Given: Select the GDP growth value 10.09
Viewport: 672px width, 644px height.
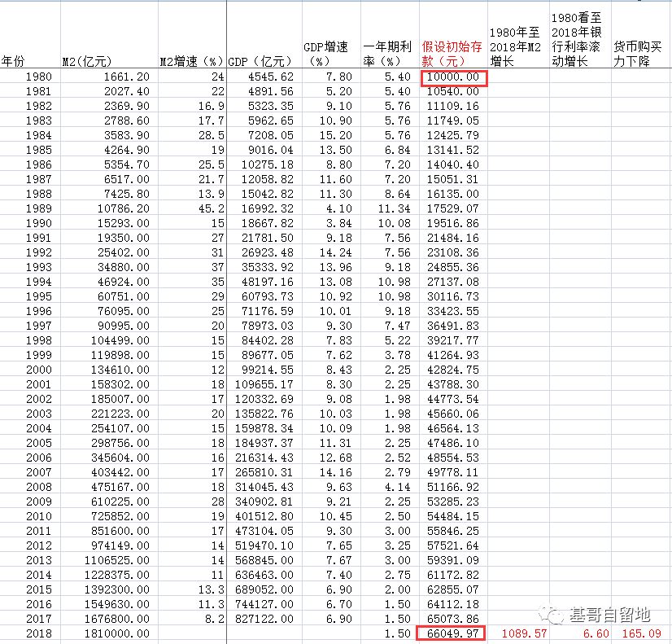Looking at the screenshot, I should (335, 428).
